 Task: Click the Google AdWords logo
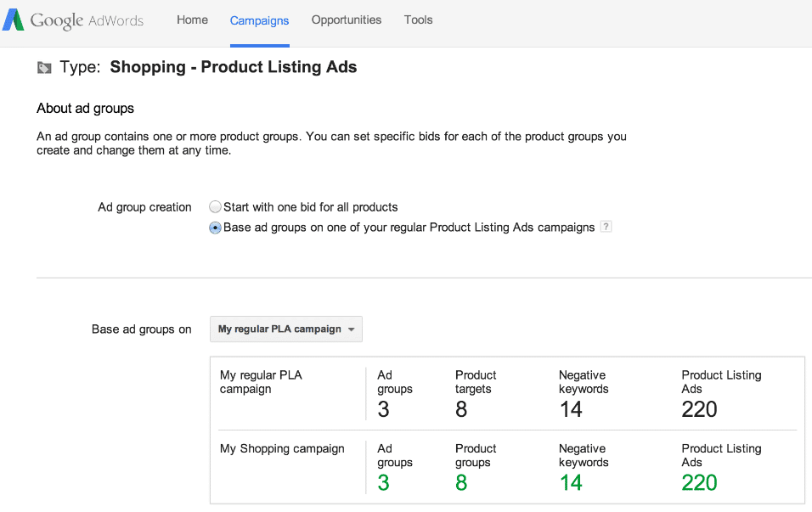[x=73, y=20]
